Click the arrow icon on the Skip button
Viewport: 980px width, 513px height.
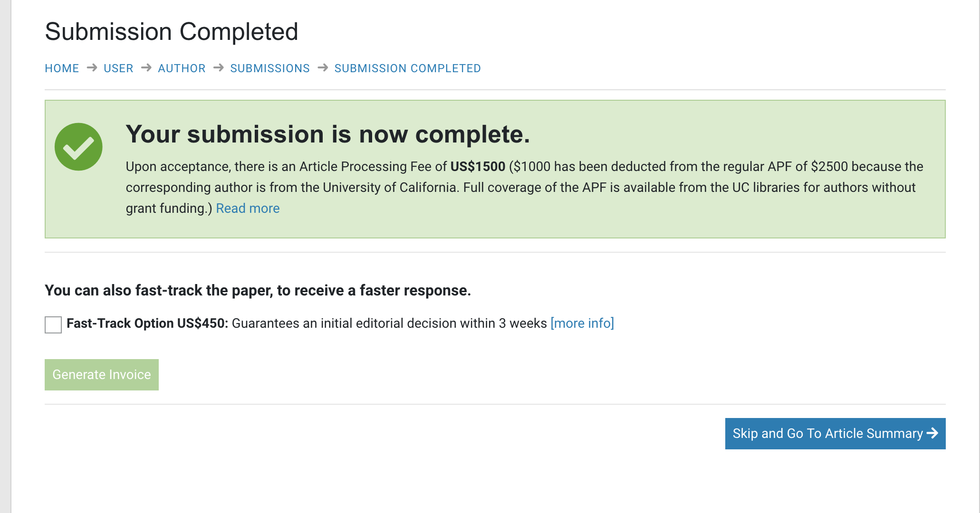(932, 433)
